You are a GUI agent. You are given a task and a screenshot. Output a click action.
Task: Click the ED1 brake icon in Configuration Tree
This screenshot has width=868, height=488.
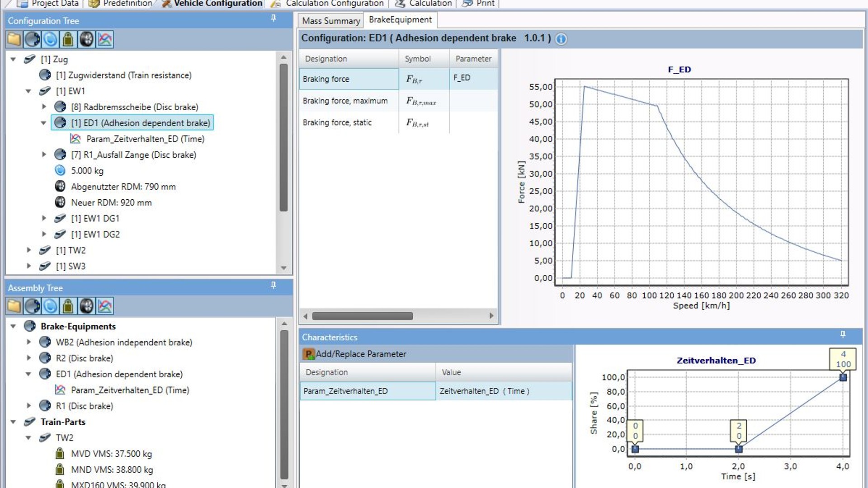(x=60, y=122)
